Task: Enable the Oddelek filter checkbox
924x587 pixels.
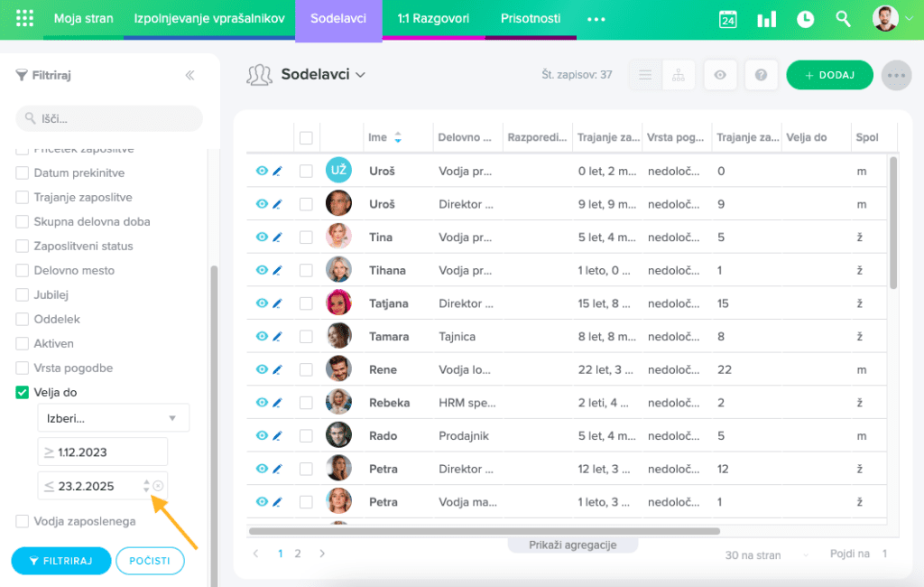Action: pyautogui.click(x=23, y=319)
